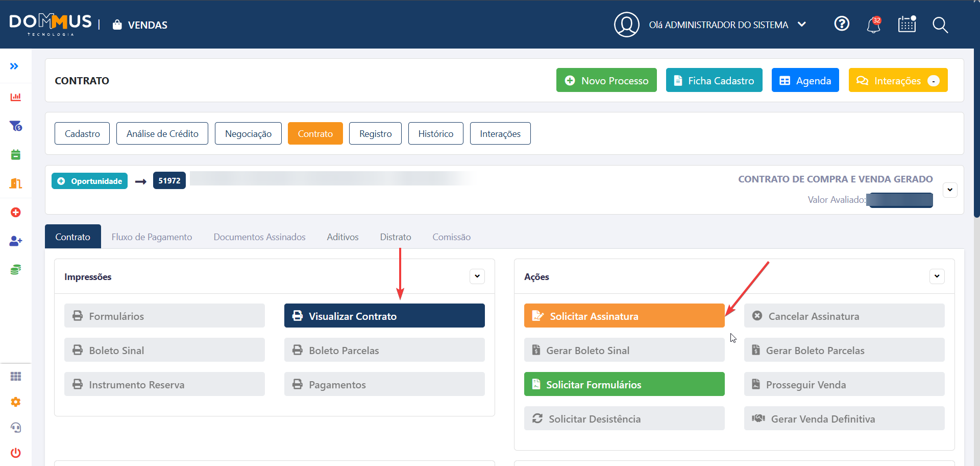Screen dimensions: 980x466
Task: Collapse the Ações panel
Action: (937, 276)
